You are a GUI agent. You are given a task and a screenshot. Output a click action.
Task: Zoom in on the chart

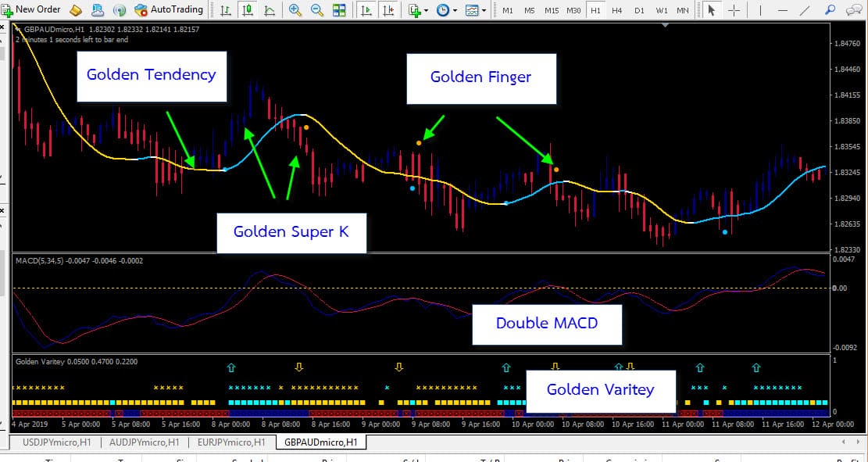[295, 10]
